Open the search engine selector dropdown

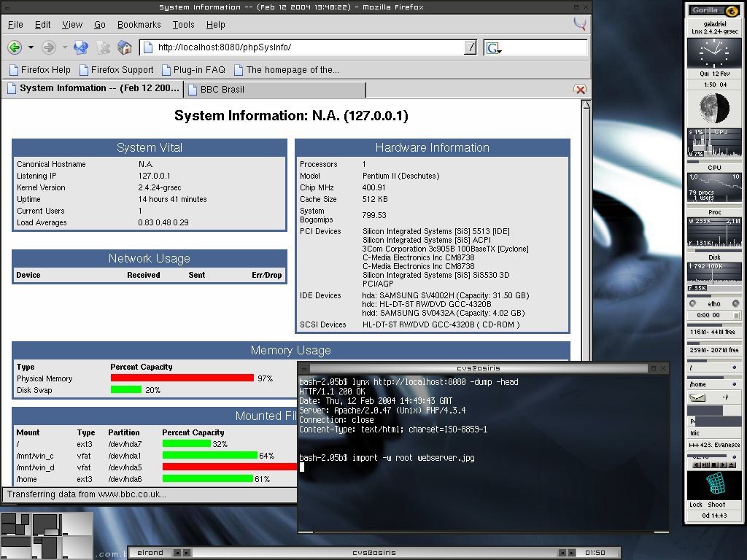tap(493, 47)
